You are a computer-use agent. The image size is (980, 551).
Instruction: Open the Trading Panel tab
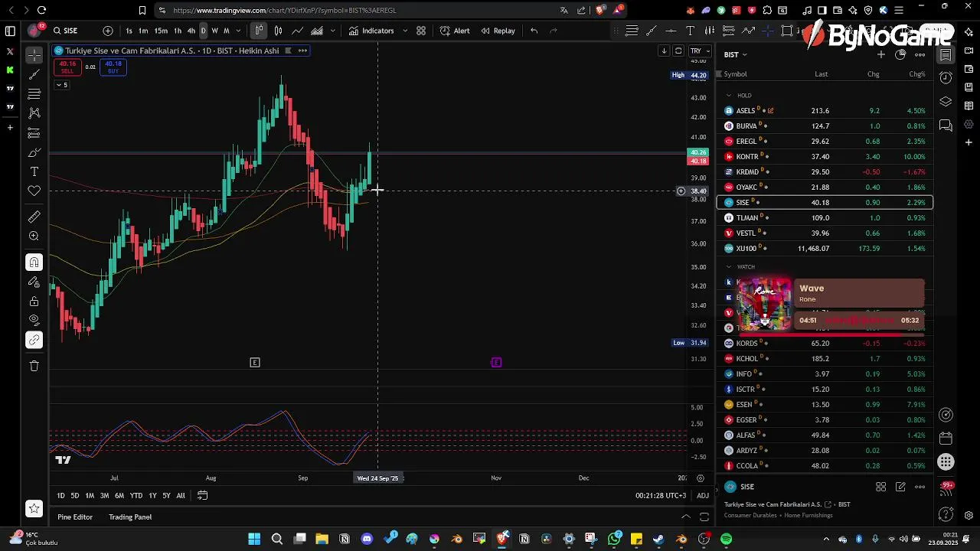(130, 517)
